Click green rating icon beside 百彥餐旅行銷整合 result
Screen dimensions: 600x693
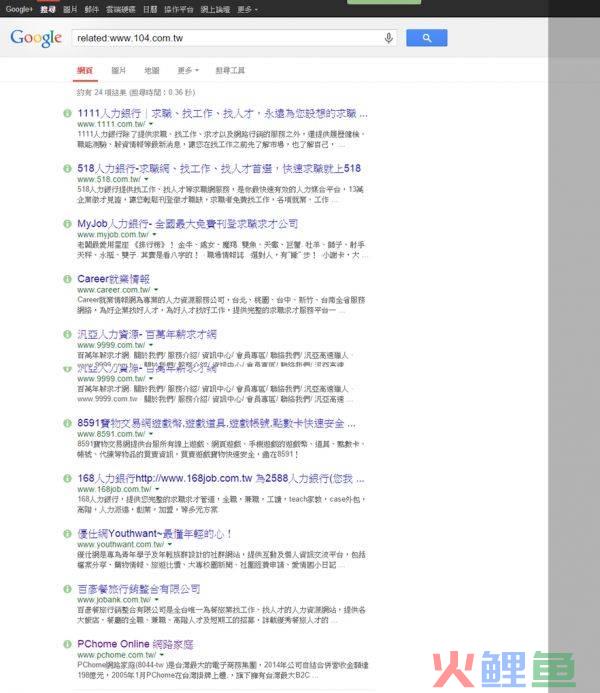tap(67, 589)
